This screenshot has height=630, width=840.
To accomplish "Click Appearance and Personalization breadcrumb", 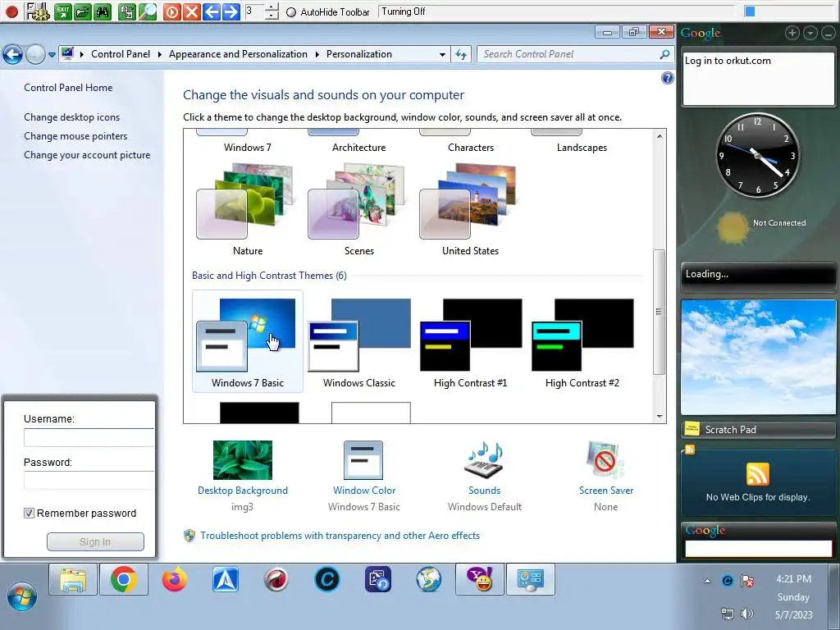I will pyautogui.click(x=238, y=54).
